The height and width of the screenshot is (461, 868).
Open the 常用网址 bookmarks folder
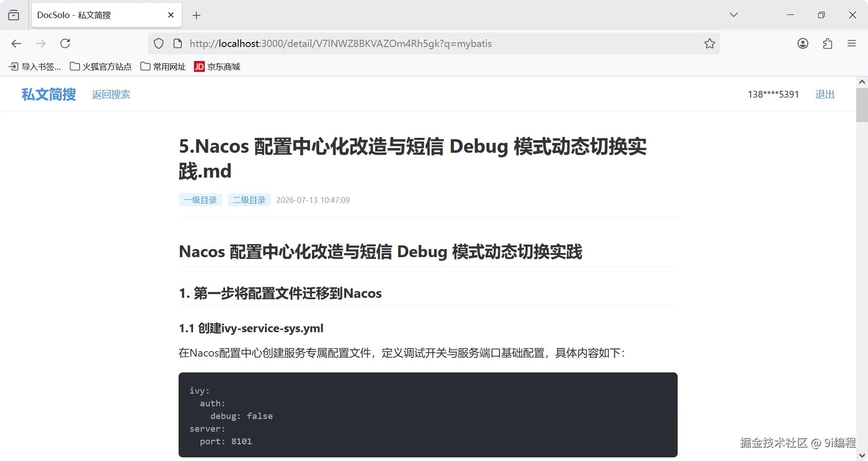pos(163,67)
